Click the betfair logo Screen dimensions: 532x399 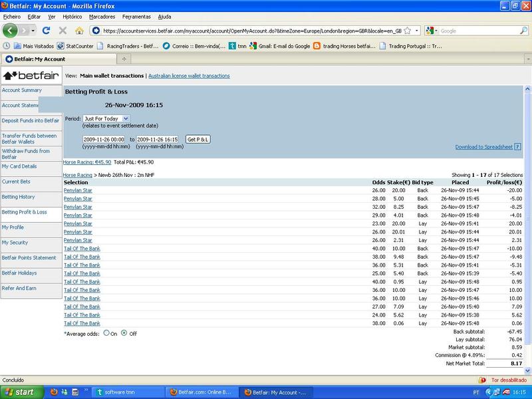(31, 75)
